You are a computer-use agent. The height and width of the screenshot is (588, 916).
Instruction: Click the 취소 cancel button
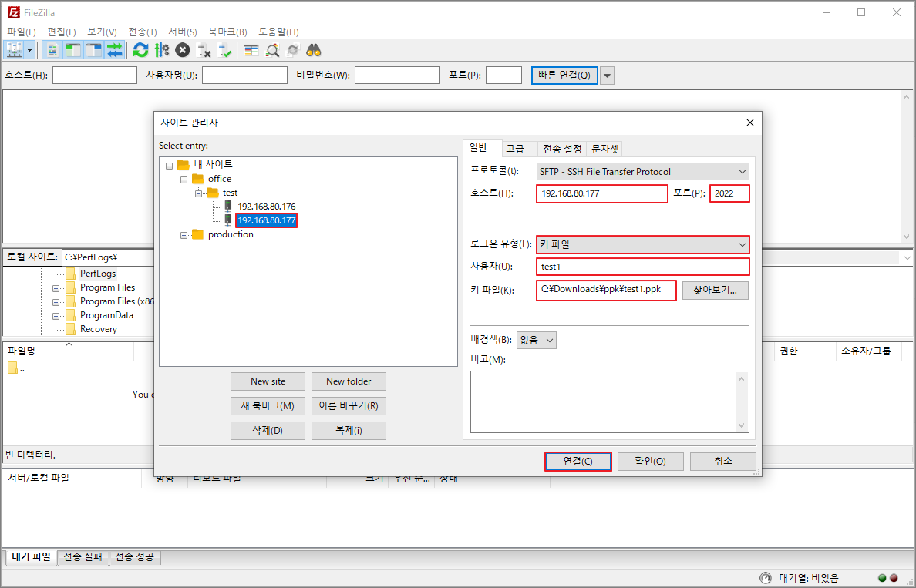(722, 462)
